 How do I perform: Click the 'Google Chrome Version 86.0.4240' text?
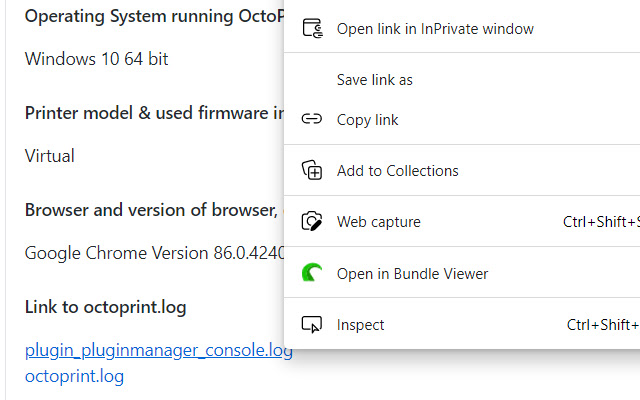pyautogui.click(x=154, y=253)
